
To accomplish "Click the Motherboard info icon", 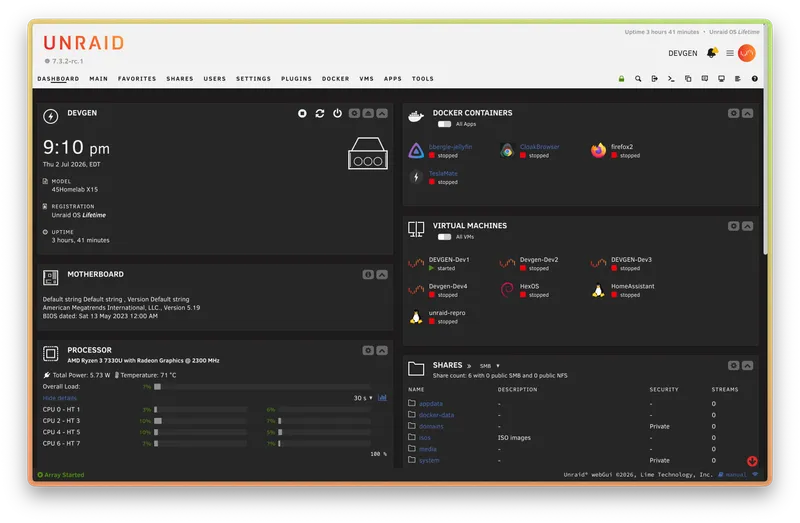I will click(368, 275).
